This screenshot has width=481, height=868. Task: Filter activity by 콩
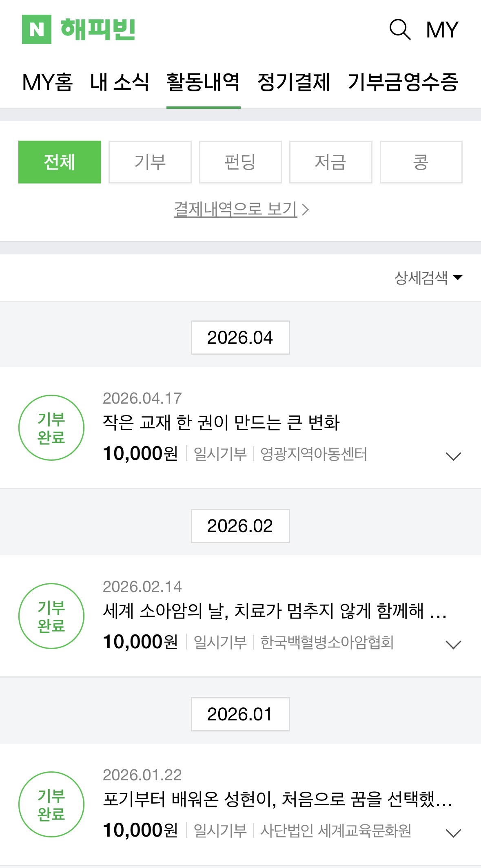tap(421, 162)
